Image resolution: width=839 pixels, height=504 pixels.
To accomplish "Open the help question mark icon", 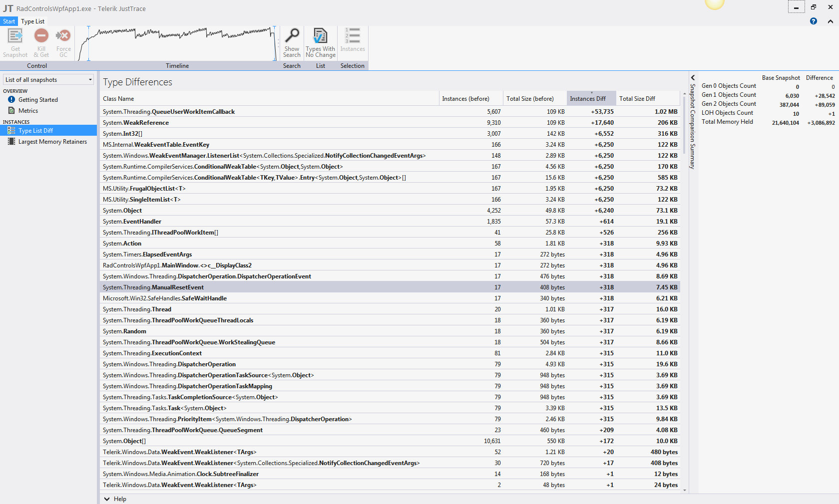I will 814,21.
